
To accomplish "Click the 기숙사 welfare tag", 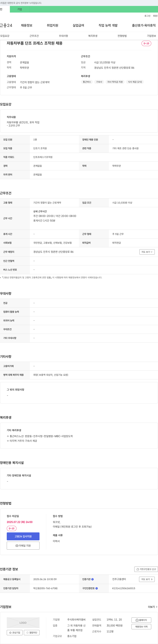I will click(99, 82).
